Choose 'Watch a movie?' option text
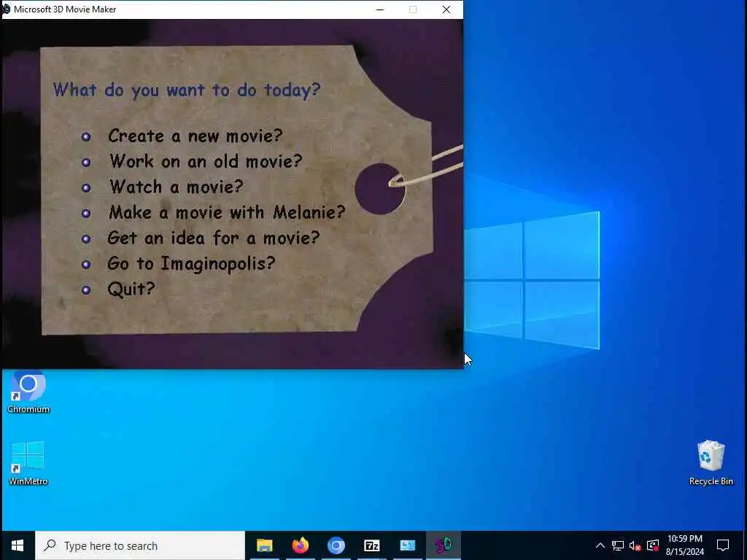This screenshot has width=747, height=560. pos(177,187)
